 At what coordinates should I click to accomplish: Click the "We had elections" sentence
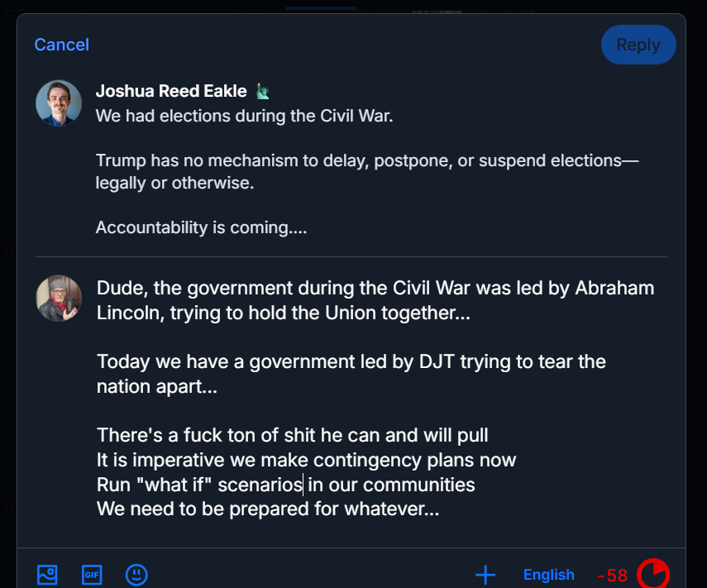[244, 116]
